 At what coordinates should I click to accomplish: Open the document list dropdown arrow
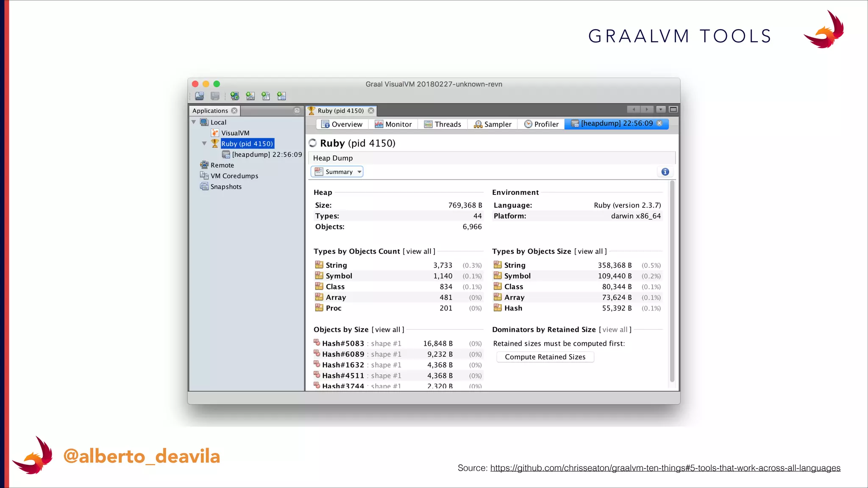pyautogui.click(x=661, y=110)
